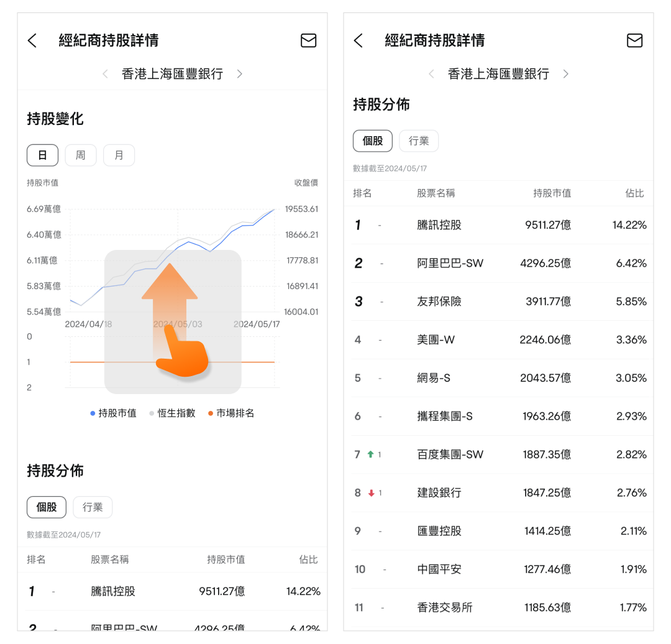Viewport: 671px width, 644px height.
Task: Go to next broker on right screen
Action: [565, 74]
